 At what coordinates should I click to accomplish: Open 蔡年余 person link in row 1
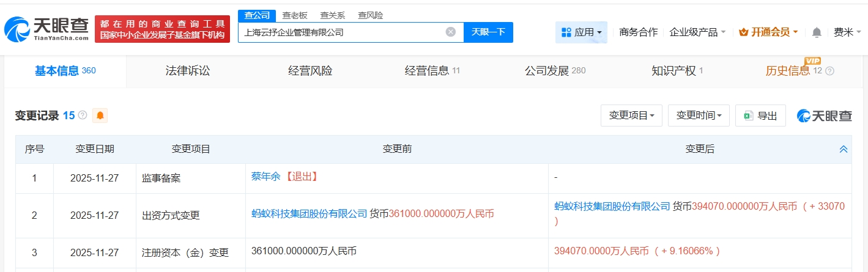click(x=265, y=177)
